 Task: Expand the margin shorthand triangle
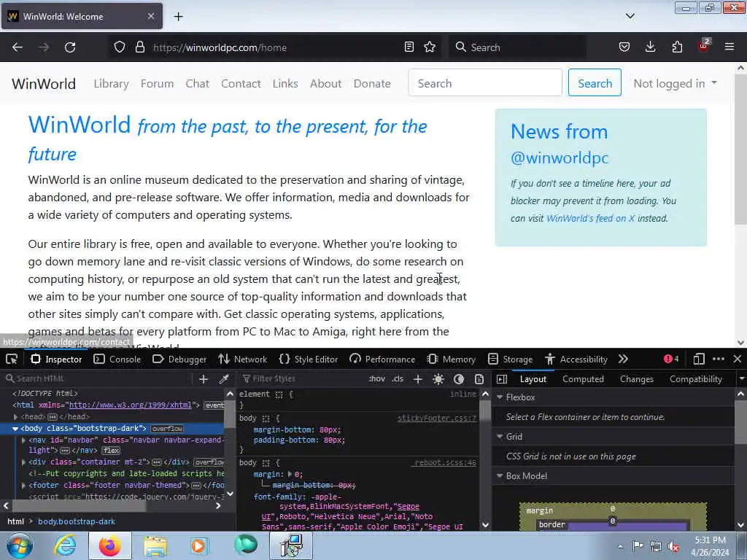click(x=290, y=474)
